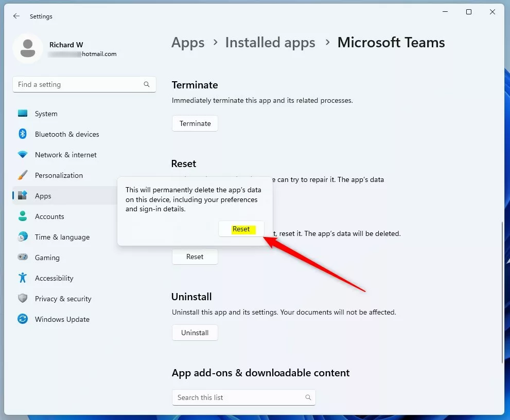This screenshot has height=420, width=510.
Task: Click the 'This will permanently delete' warning text
Action: 194,199
